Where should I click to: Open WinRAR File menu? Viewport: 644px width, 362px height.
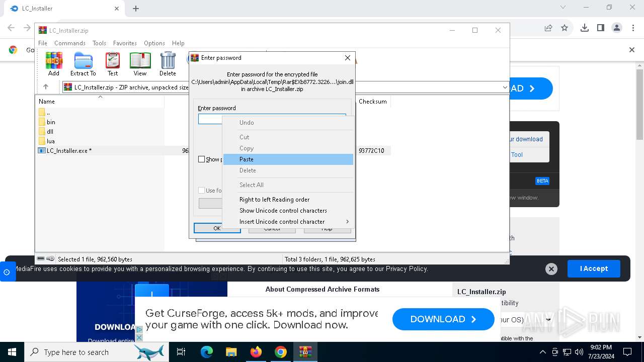(43, 43)
